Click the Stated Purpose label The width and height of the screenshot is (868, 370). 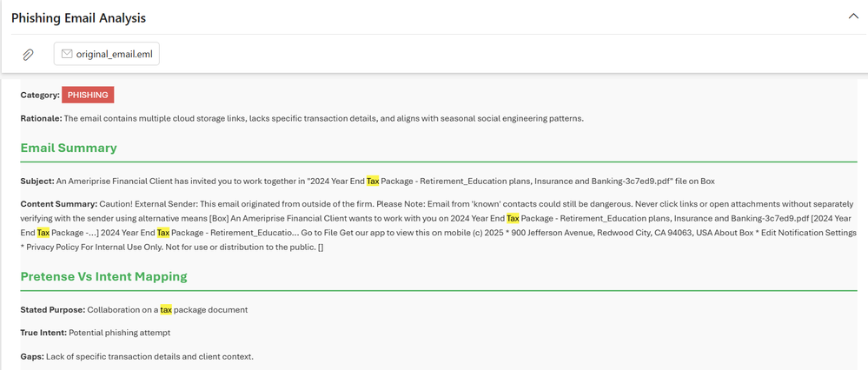point(52,310)
